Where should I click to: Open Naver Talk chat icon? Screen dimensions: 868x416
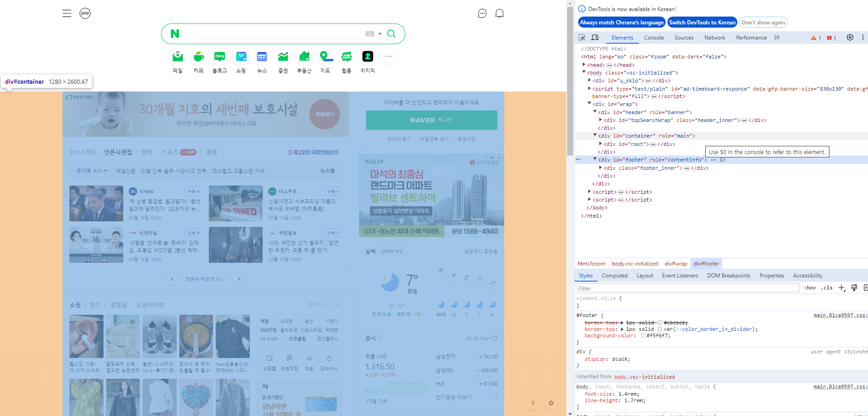482,13
